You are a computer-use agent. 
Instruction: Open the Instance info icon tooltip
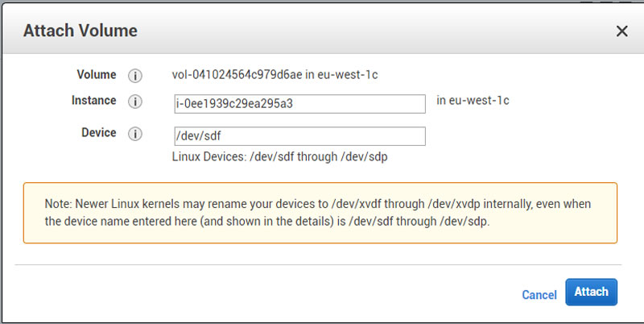tap(134, 102)
